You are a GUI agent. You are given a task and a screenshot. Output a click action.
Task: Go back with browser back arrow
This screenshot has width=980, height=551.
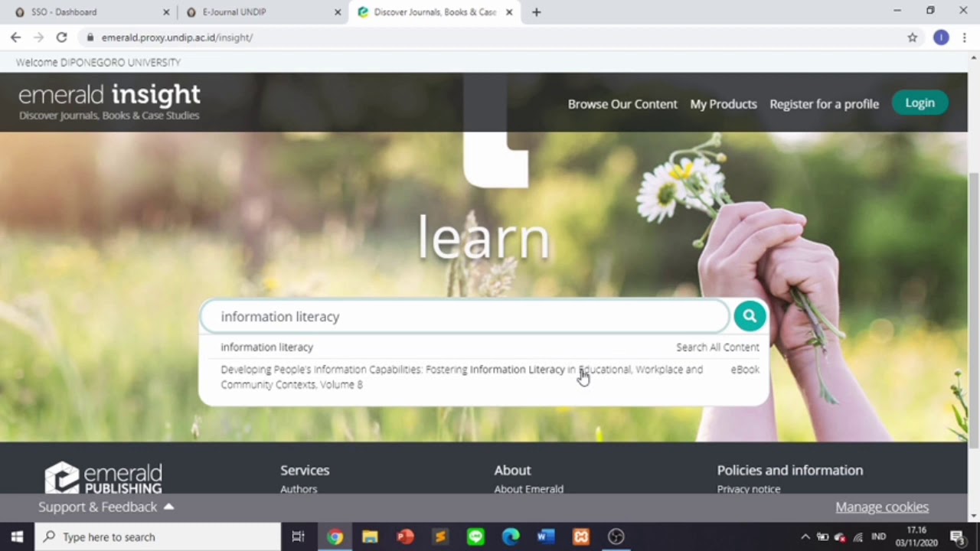[15, 37]
